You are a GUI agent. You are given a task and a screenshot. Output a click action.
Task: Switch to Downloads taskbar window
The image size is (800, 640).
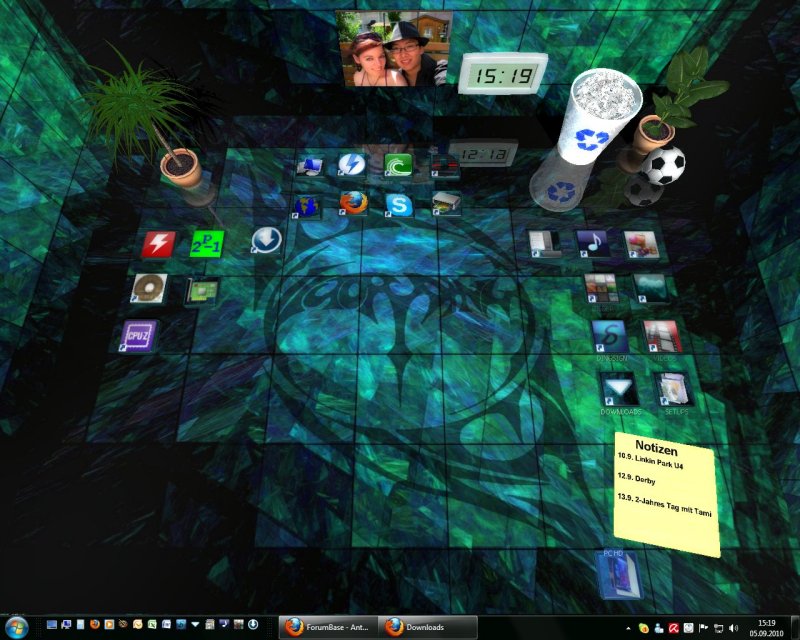[428, 627]
